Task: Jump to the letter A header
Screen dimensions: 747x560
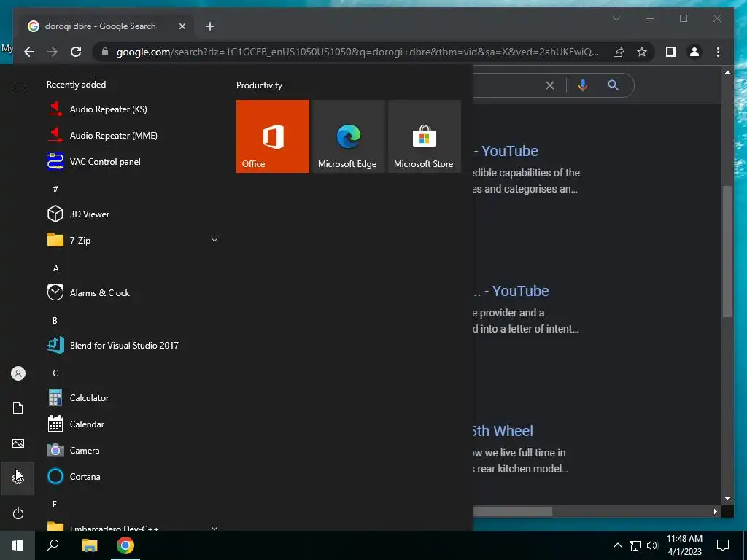Action: tap(55, 268)
